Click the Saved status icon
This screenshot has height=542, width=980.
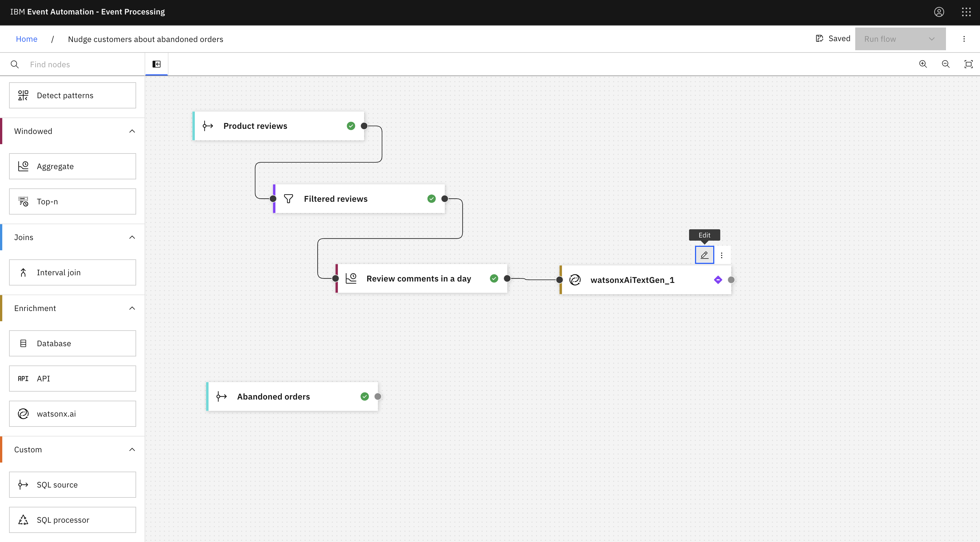click(x=820, y=38)
